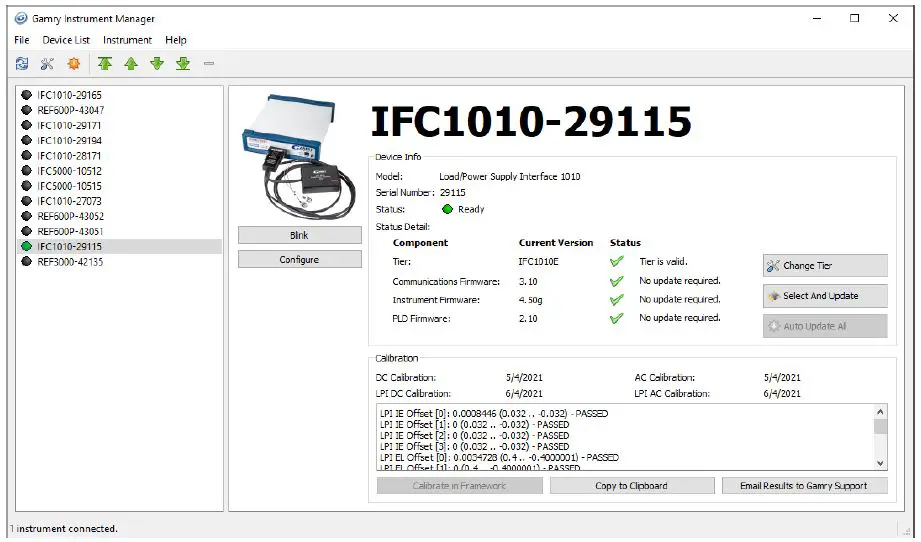Click status dot beside REF600P-43047
921x542 pixels.
point(26,110)
